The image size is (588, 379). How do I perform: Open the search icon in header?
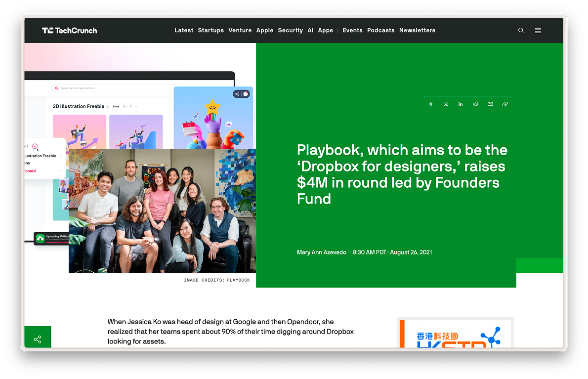pyautogui.click(x=521, y=31)
